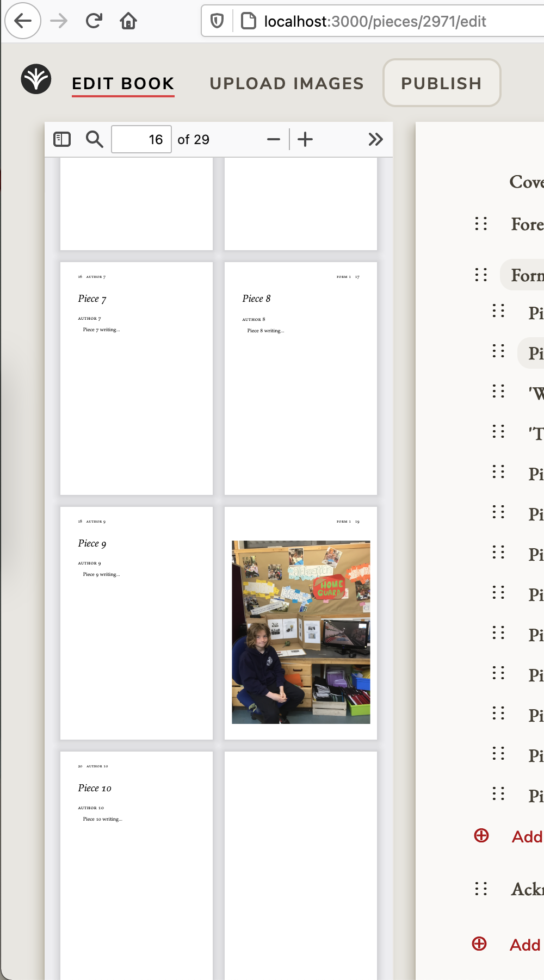544x980 pixels.
Task: Select the Piece 10 page in preview
Action: coord(137,865)
